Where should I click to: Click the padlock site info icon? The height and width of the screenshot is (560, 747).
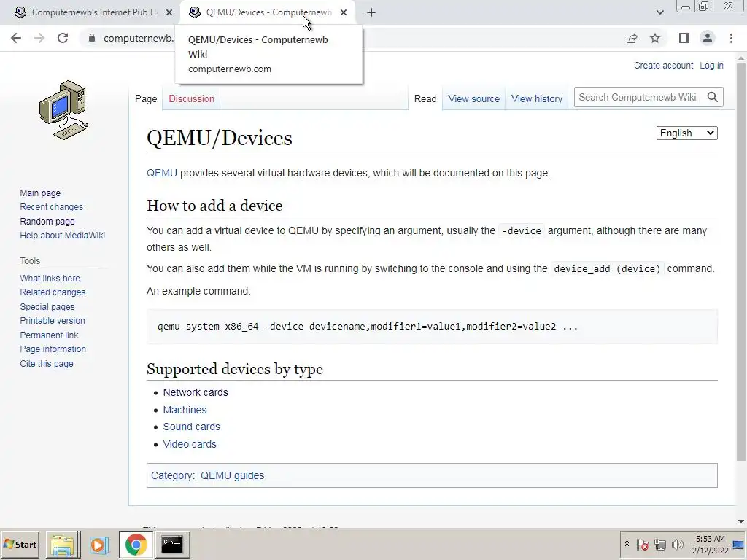pos(92,38)
